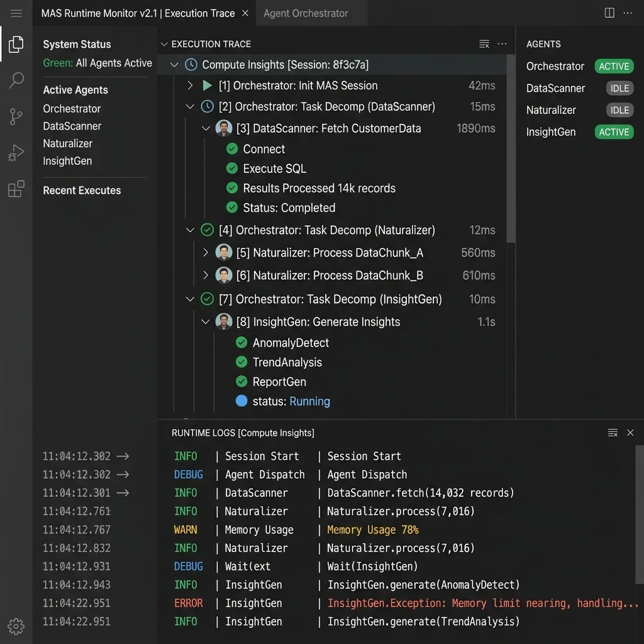The image size is (644, 644).
Task: Click check icon next to ReportGen
Action: point(241,382)
